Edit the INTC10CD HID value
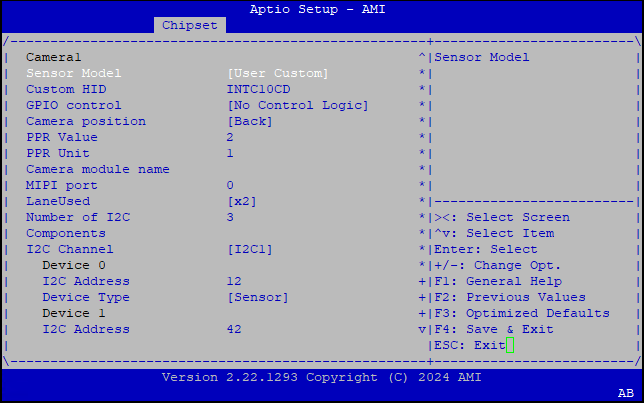 pyautogui.click(x=259, y=89)
